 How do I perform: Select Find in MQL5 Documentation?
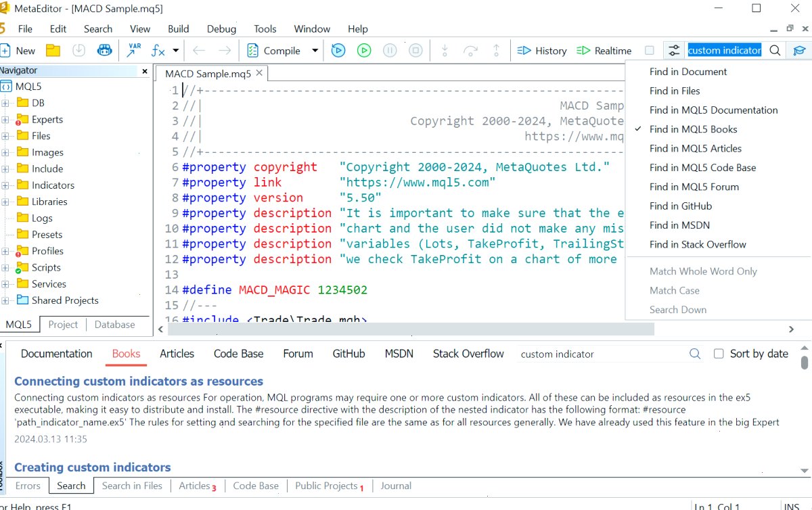coord(713,110)
